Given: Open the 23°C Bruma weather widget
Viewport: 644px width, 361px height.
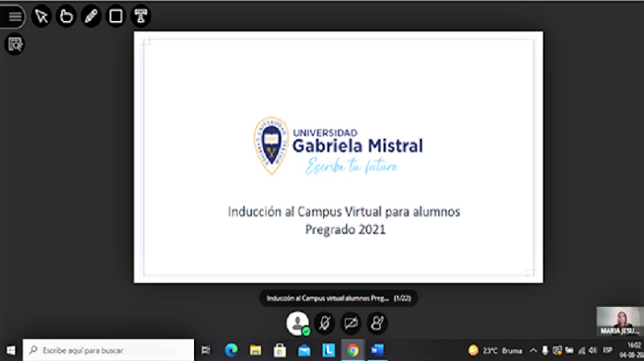Looking at the screenshot, I should (x=495, y=351).
